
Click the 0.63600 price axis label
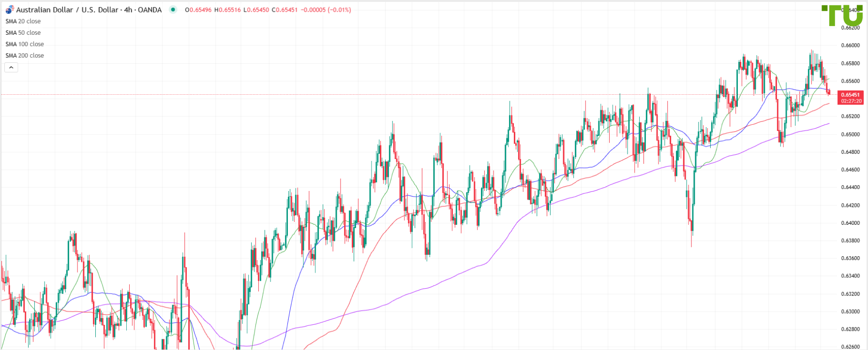point(850,259)
